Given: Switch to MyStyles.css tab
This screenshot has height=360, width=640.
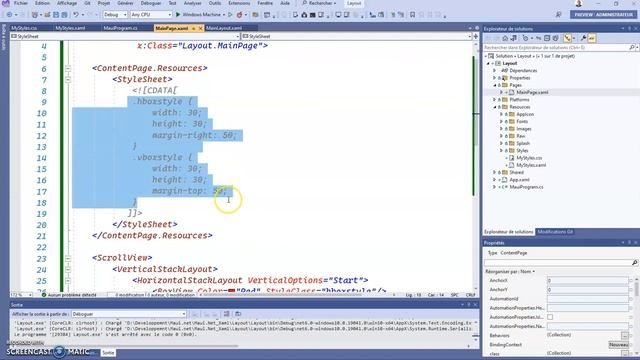Looking at the screenshot, I should pos(24,28).
